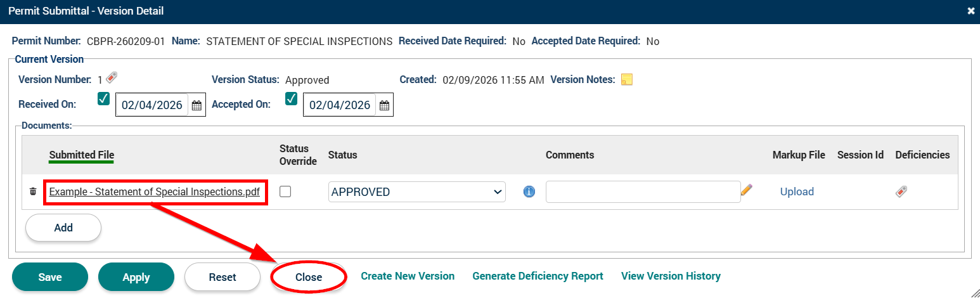980x298 pixels.
Task: Enable the Status Override checkbox
Action: coord(285,191)
